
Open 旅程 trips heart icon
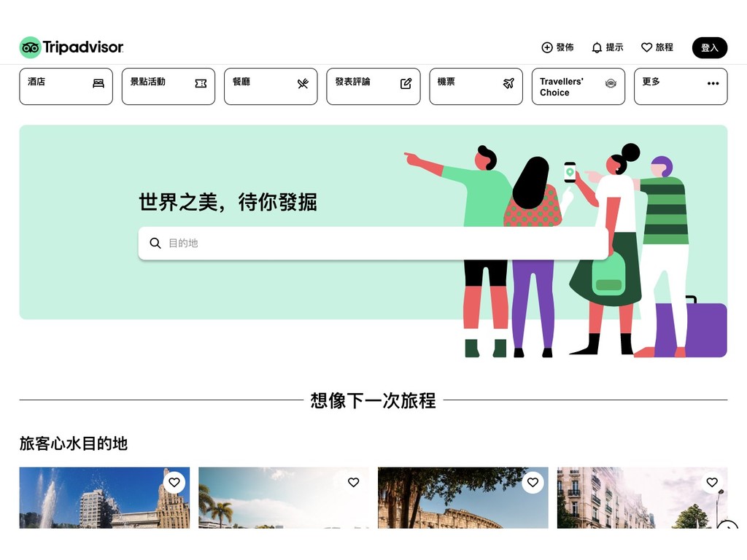[646, 47]
